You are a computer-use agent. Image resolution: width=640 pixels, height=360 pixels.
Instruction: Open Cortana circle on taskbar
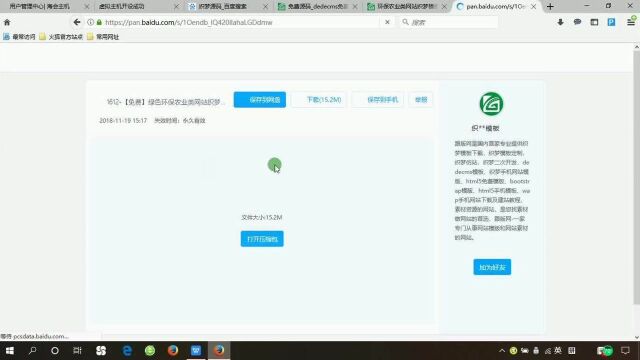55,351
